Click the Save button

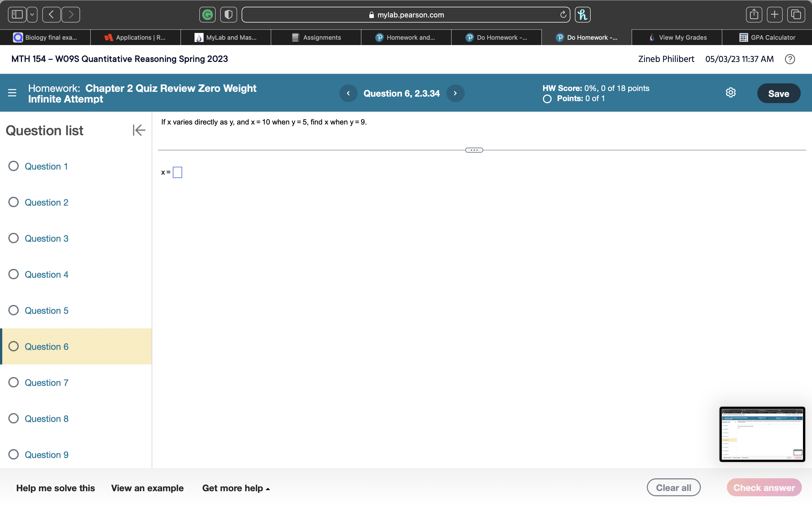(779, 93)
